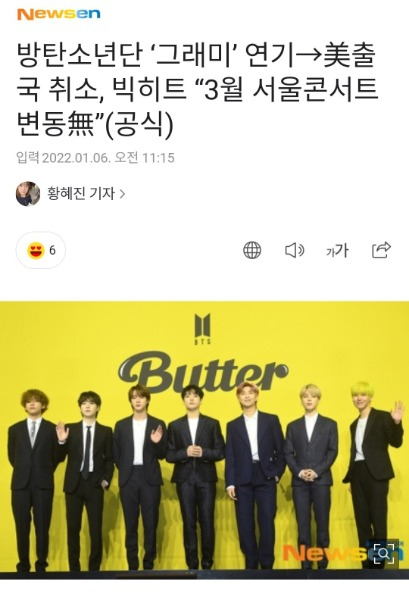This screenshot has height=600, width=409.
Task: Open the 가가 font size option
Action: click(x=337, y=251)
